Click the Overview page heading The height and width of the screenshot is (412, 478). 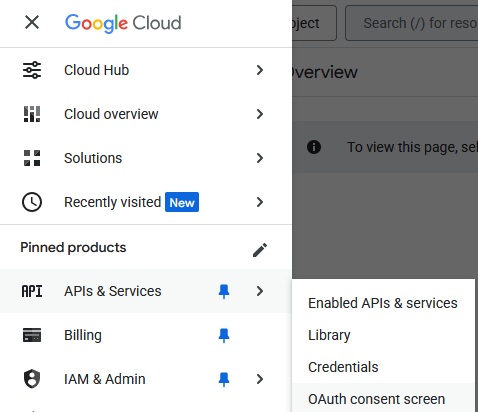(x=325, y=72)
